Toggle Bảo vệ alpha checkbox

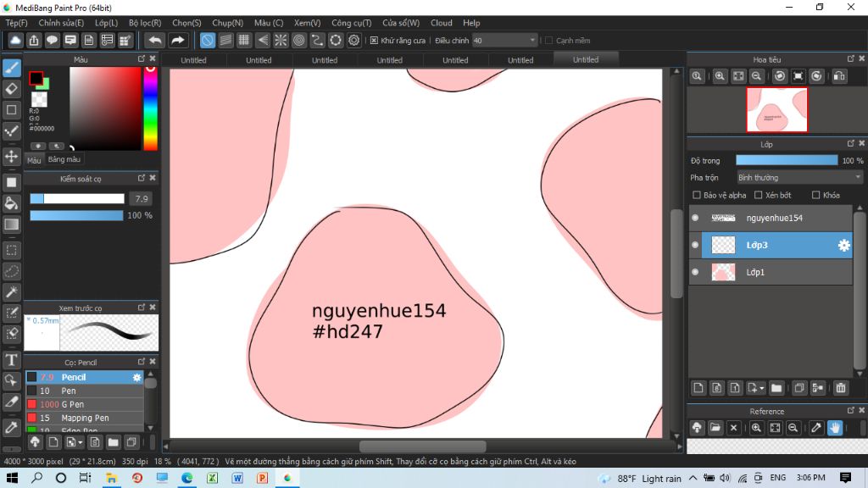click(x=697, y=195)
